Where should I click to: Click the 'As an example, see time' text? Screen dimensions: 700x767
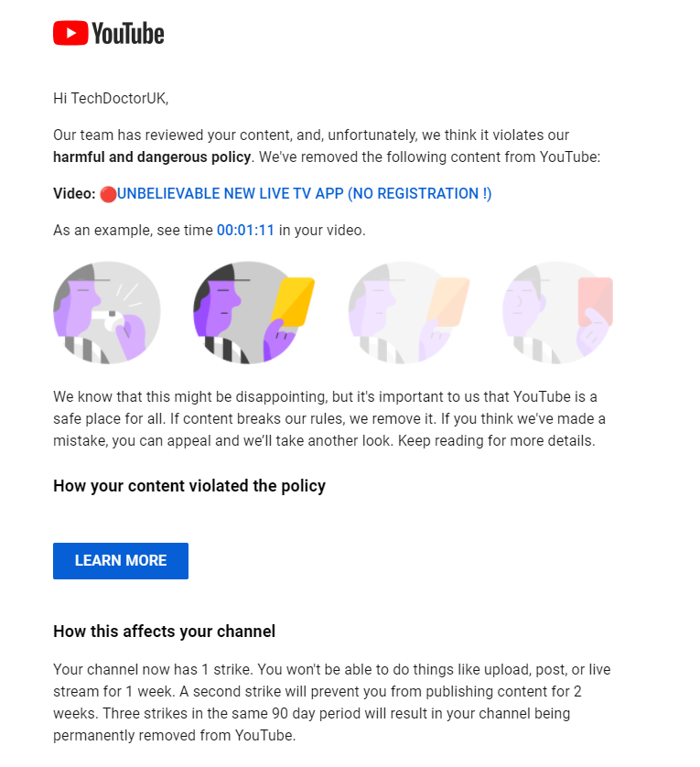click(x=133, y=230)
